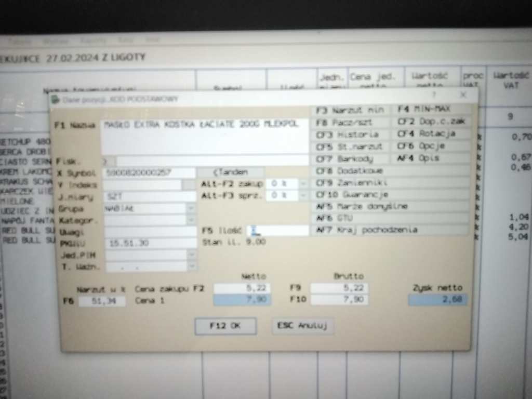Open the Alt-F3 sprz. VAT dropdown
The width and height of the screenshot is (532, 399).
[x=304, y=196]
